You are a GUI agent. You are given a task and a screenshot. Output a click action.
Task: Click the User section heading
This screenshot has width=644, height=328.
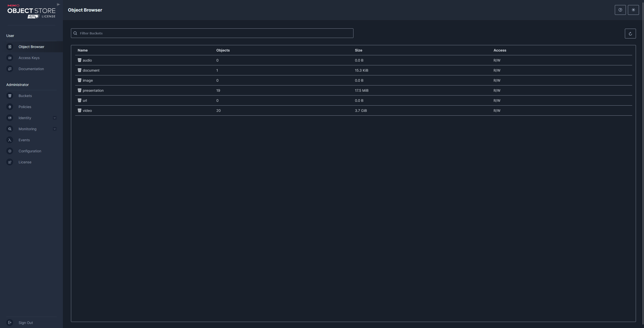[x=10, y=36]
